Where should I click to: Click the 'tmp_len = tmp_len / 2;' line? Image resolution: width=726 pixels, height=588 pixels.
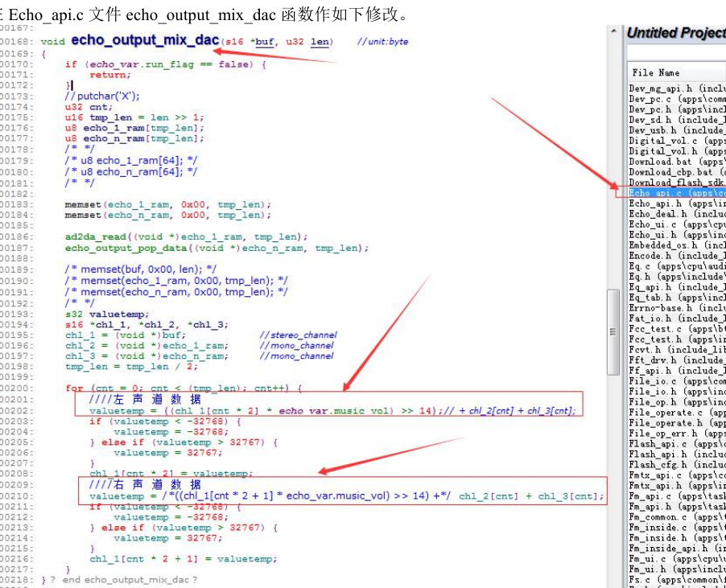tap(131, 367)
